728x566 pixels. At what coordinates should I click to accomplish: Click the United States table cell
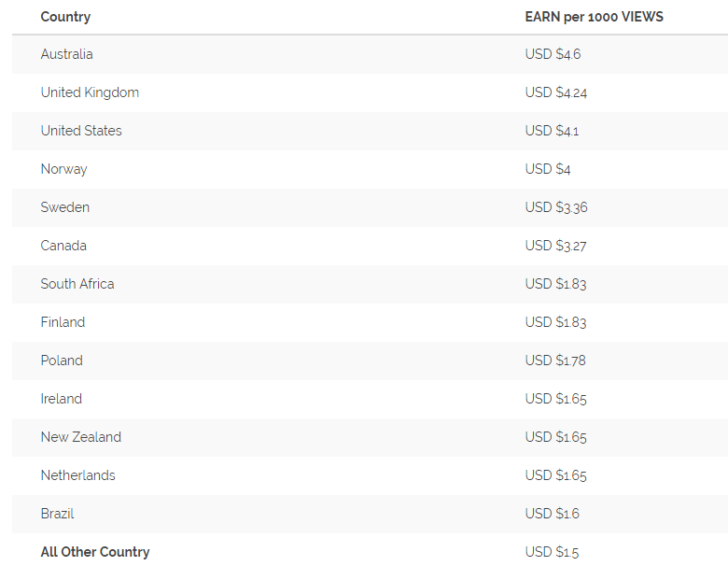point(81,131)
